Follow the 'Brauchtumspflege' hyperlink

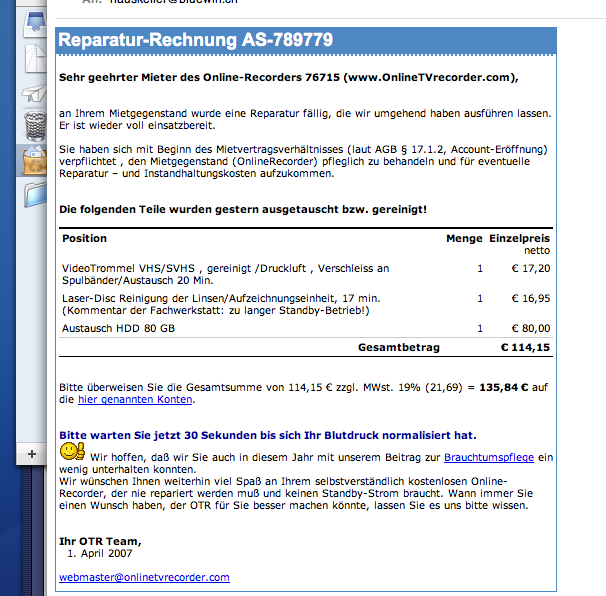click(x=489, y=456)
